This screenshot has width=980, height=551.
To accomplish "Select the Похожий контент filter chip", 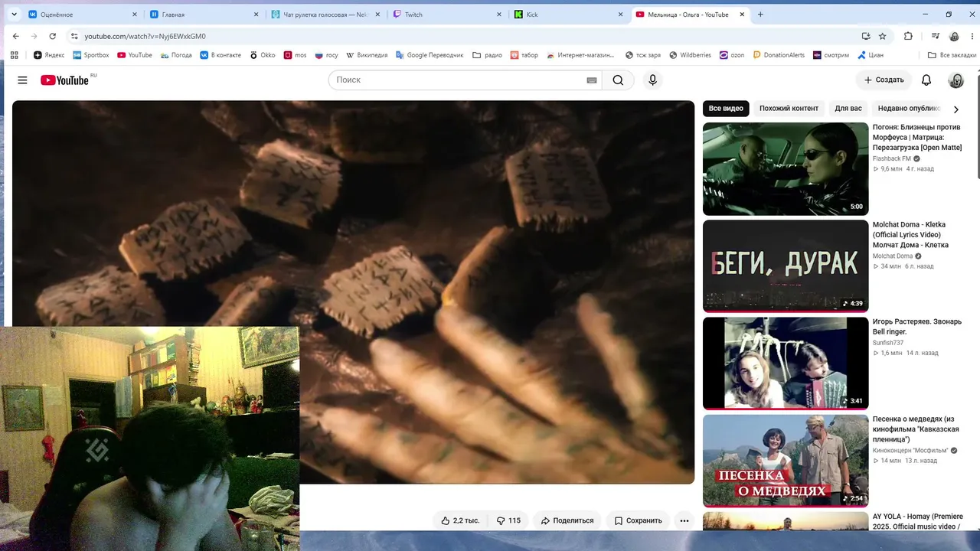I will point(789,109).
